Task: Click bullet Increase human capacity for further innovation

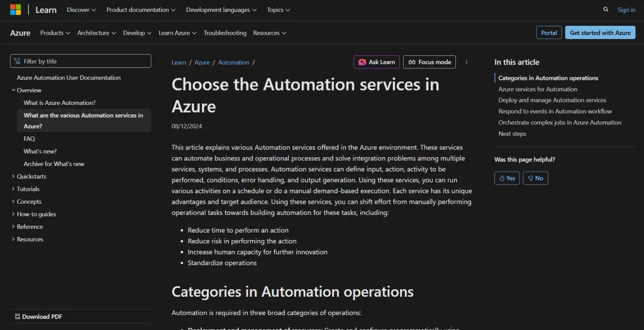Action: [257, 252]
